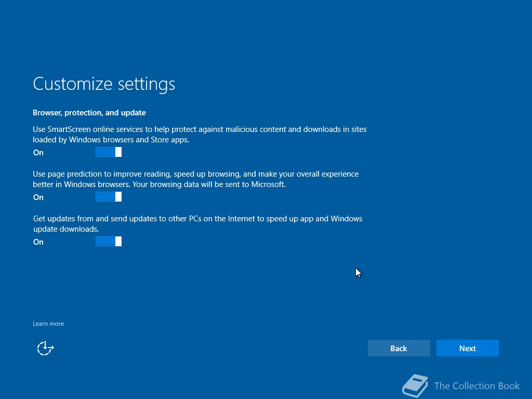Select the SmartScreen online services description
The height and width of the screenshot is (399, 532).
pos(199,135)
